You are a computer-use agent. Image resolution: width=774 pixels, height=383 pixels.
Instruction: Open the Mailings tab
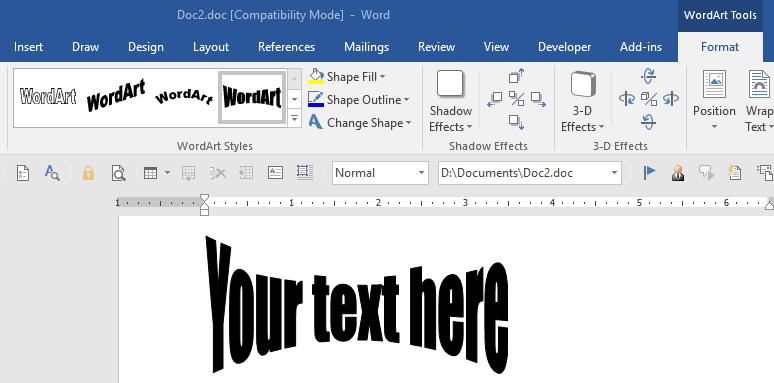point(366,47)
